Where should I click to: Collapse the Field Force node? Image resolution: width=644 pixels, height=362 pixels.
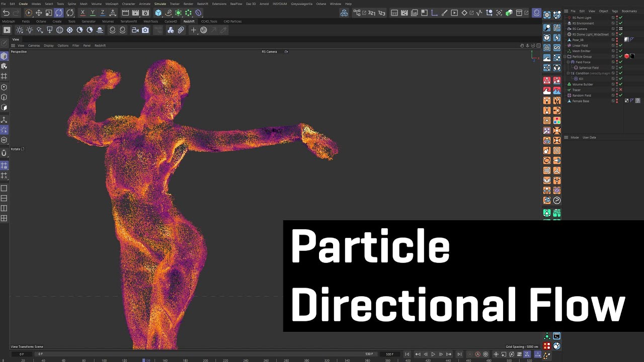tap(569, 62)
